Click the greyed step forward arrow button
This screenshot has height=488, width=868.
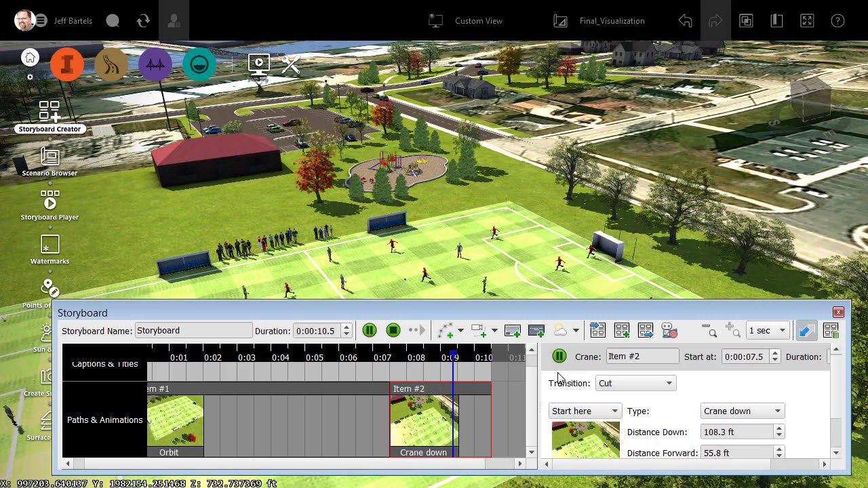coord(417,331)
